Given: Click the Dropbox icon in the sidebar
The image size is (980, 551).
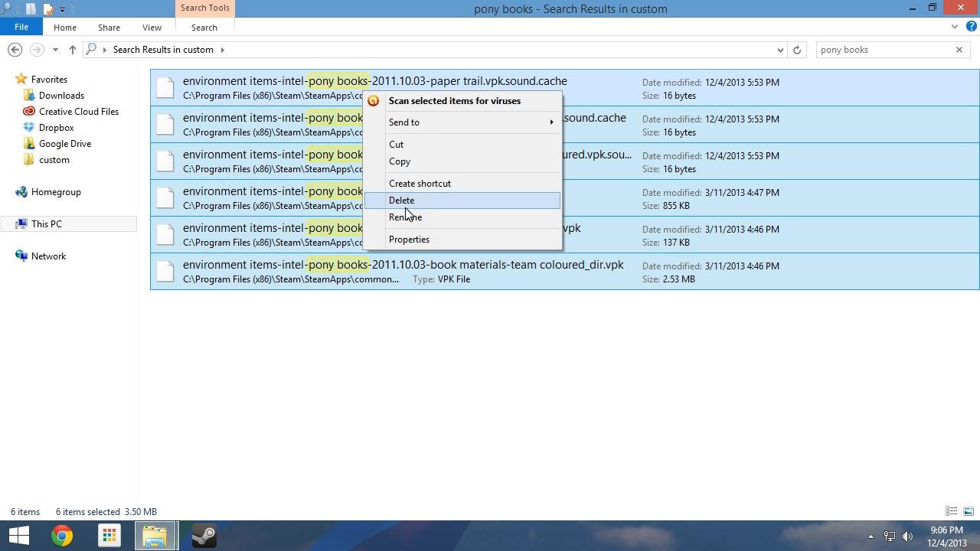Looking at the screenshot, I should (x=29, y=128).
